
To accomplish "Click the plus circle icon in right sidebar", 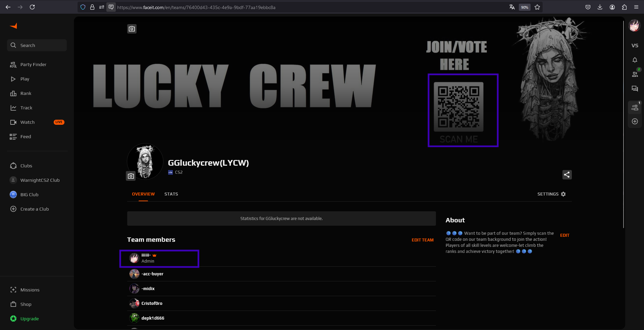I will (x=635, y=121).
